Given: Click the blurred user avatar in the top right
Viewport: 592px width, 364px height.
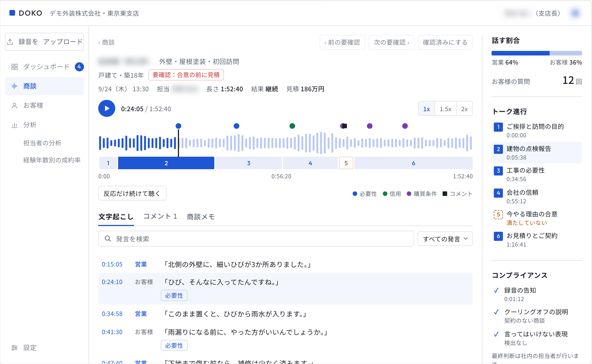Looking at the screenshot, I should tap(575, 13).
